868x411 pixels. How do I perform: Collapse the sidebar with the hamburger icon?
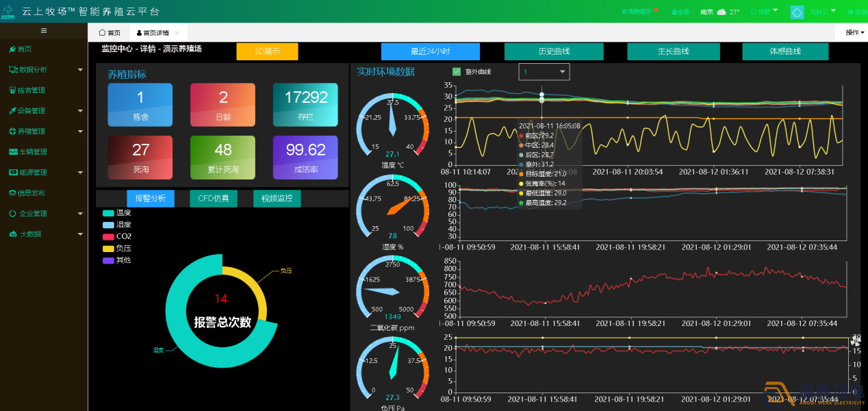[x=44, y=31]
